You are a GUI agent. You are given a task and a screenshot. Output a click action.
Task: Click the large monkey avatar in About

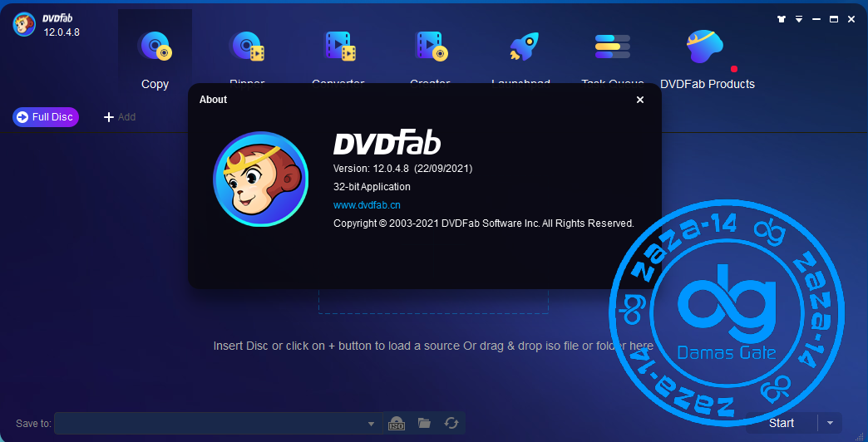click(x=261, y=179)
